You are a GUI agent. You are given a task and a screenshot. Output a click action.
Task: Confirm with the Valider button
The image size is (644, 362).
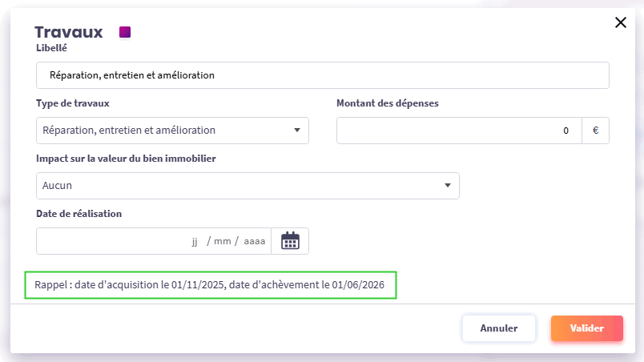[586, 328]
